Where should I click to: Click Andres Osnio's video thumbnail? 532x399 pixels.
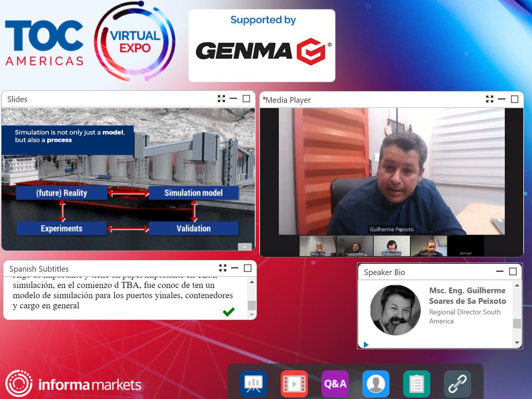click(x=428, y=246)
